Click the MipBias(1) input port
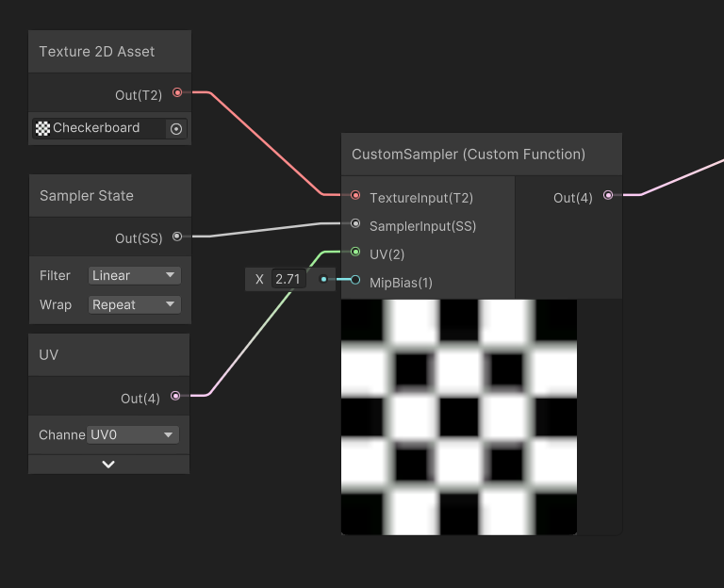The width and height of the screenshot is (724, 588). 355,280
